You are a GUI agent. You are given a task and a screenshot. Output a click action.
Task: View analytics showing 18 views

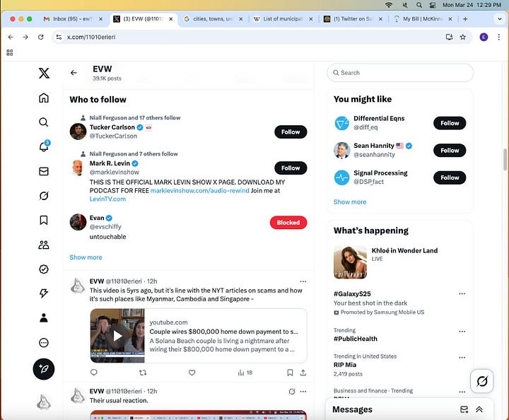(245, 373)
